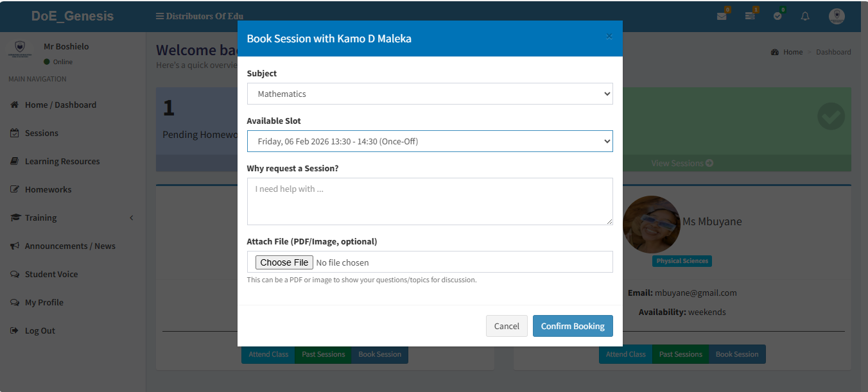Click the tasks checkmark icon in header
Screen dimensions: 868x392
(x=777, y=16)
